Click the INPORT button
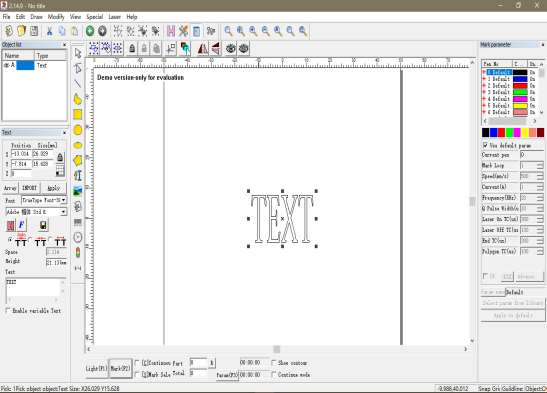This screenshot has width=547, height=393. [29, 188]
